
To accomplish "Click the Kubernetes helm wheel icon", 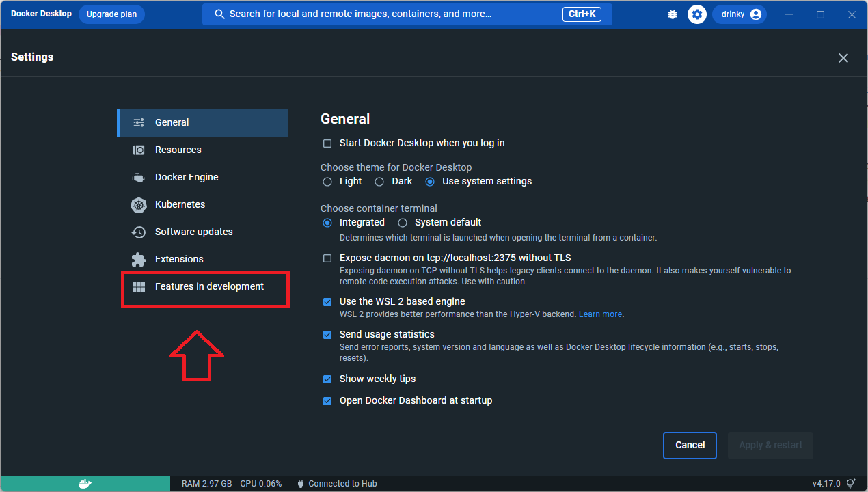I will (x=139, y=204).
